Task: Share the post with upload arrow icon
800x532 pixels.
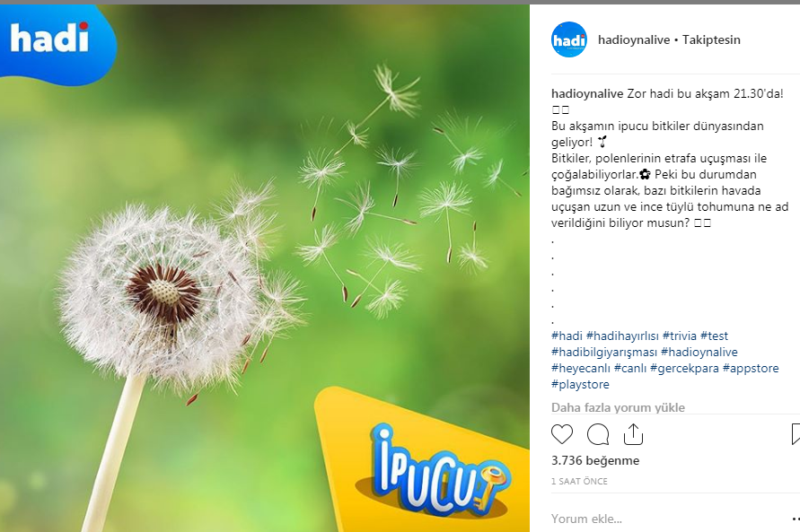Action: pyautogui.click(x=633, y=435)
